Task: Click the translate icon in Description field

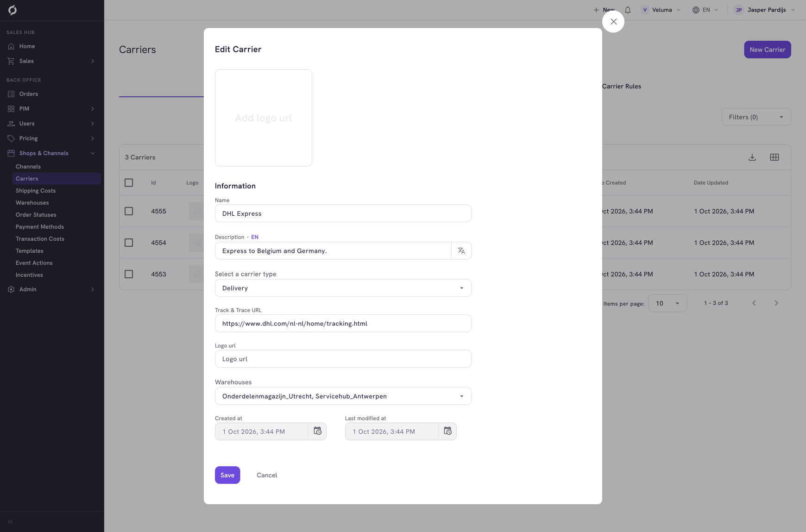Action: (x=461, y=250)
